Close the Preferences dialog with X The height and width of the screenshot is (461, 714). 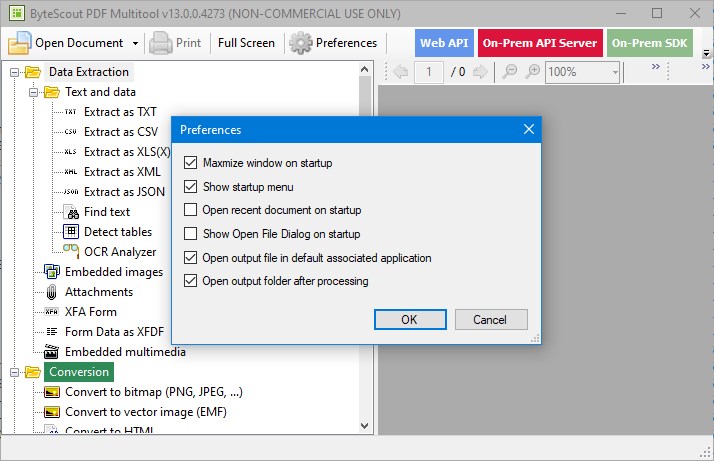pyautogui.click(x=529, y=129)
